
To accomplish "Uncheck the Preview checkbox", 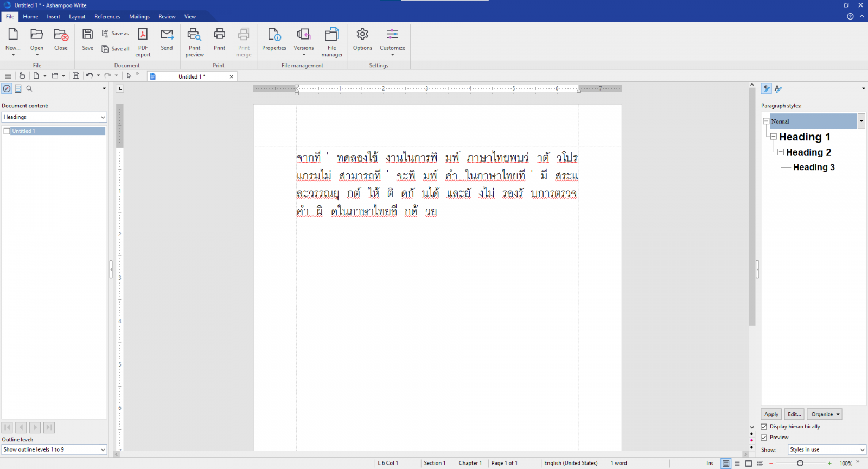I will coord(764,438).
